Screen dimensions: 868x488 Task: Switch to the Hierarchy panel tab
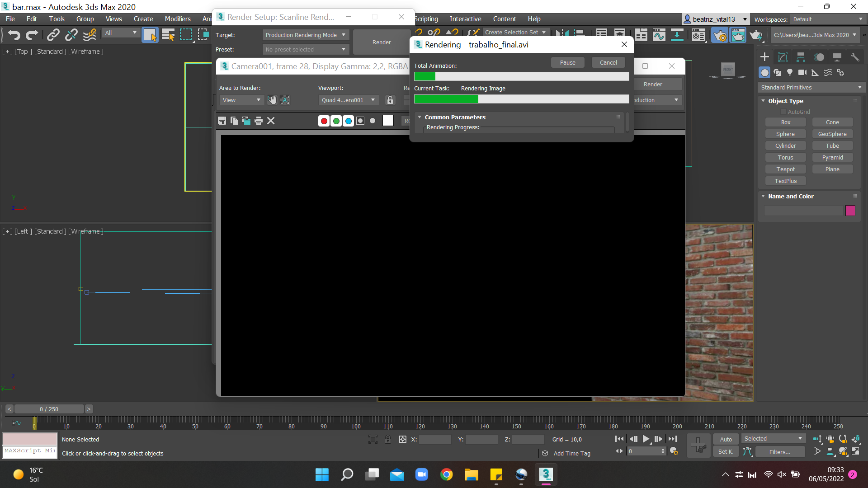[x=801, y=57]
